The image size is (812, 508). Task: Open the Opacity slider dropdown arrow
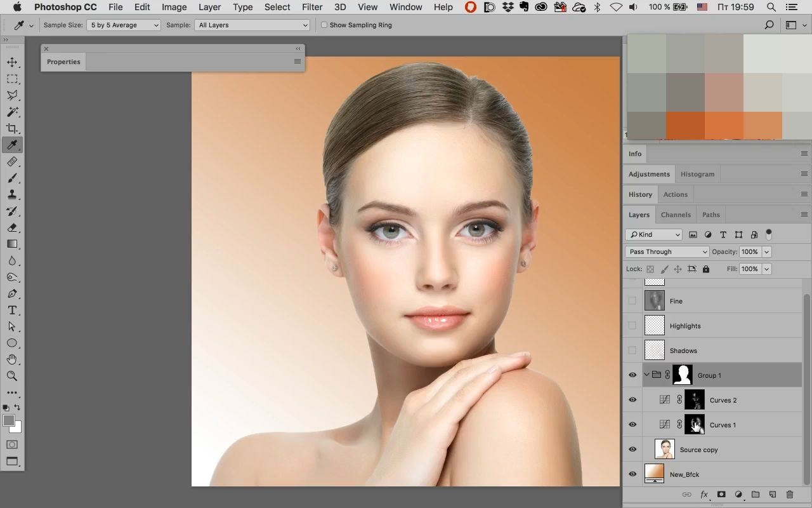(767, 251)
